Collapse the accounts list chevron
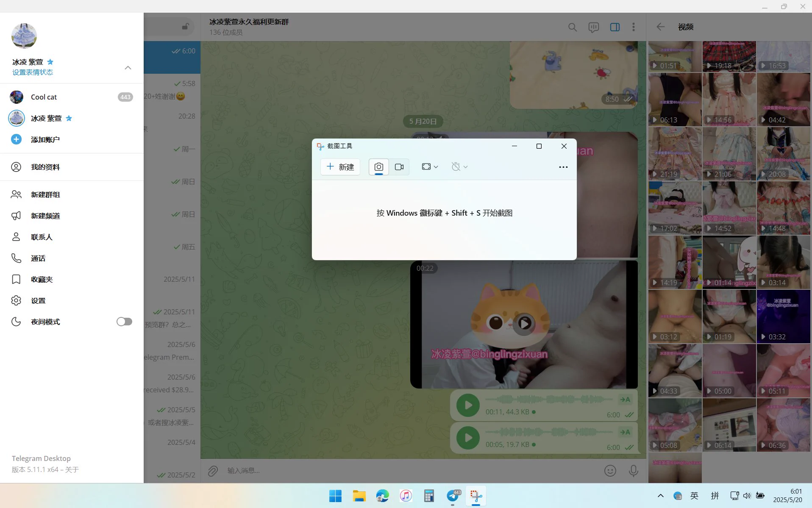Image resolution: width=812 pixels, height=508 pixels. click(128, 68)
